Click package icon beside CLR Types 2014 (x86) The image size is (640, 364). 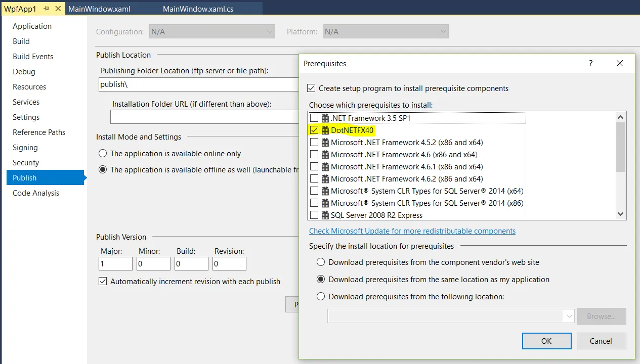coord(325,203)
